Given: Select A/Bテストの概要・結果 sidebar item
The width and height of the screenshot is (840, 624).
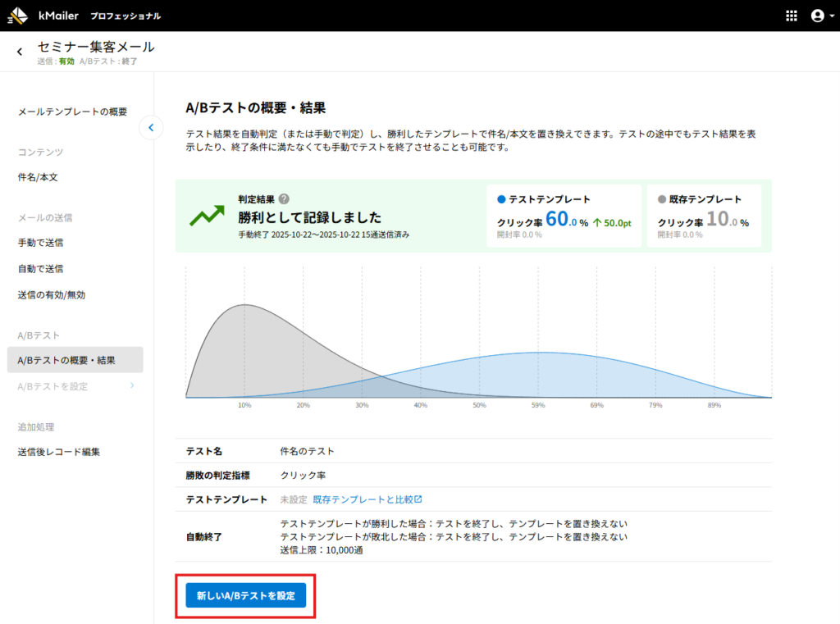Looking at the screenshot, I should 66,361.
